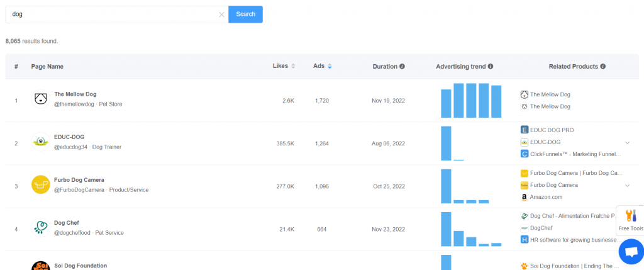Click the Dog Chef advertising trend chart
This screenshot has height=270, width=644.
click(x=471, y=229)
